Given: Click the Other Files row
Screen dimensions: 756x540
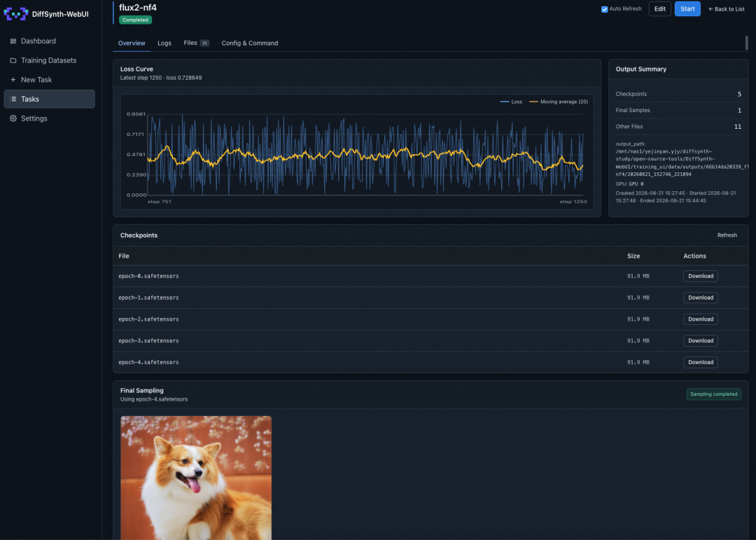Looking at the screenshot, I should [678, 127].
